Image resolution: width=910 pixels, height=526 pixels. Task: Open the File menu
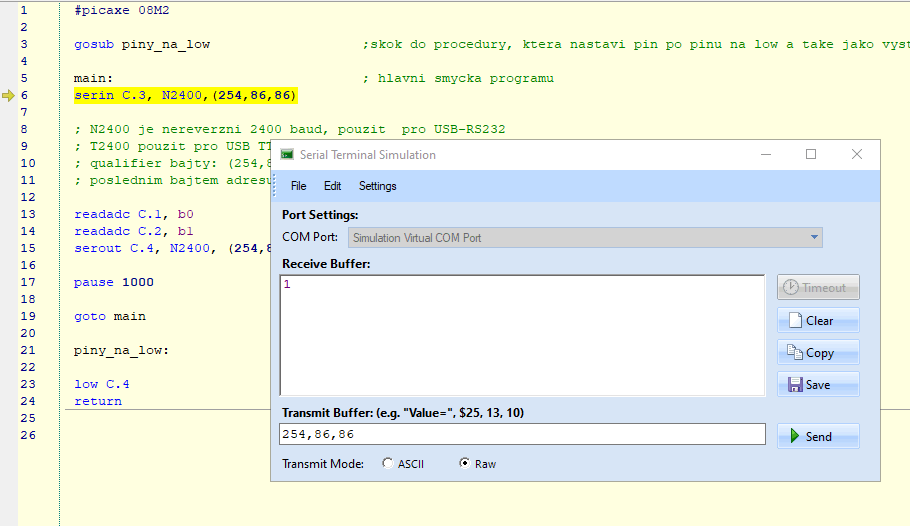tap(298, 186)
